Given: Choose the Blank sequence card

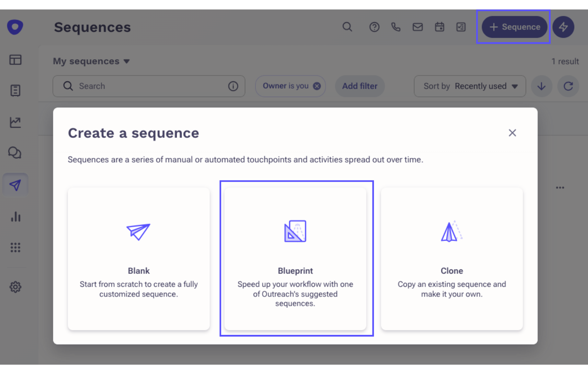Looking at the screenshot, I should pos(139,259).
